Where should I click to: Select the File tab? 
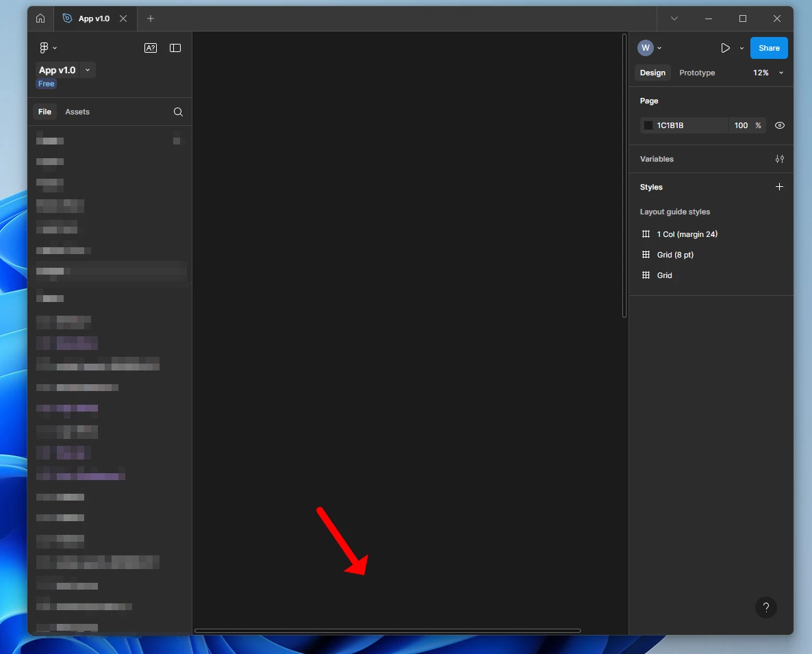point(45,112)
